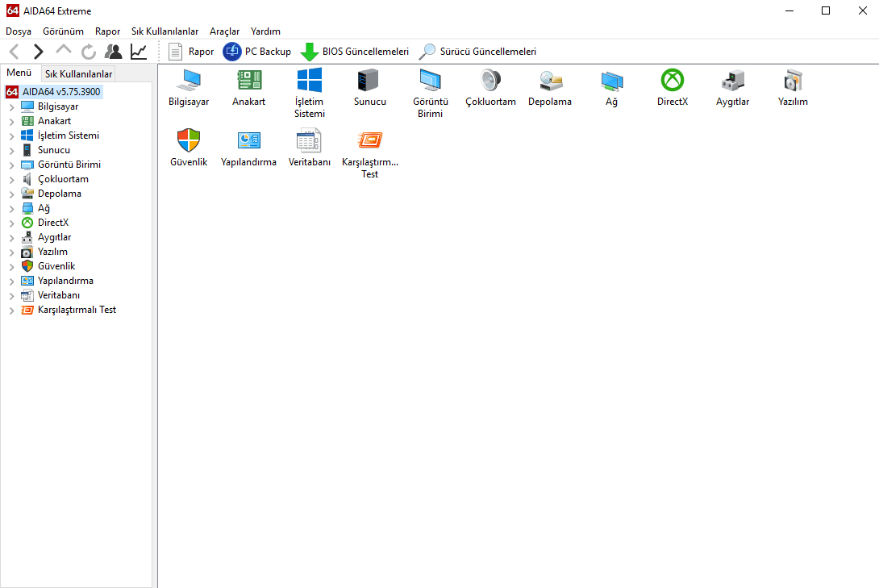Click the PC Backup toolbar button
This screenshot has height=588, width=879.
click(x=256, y=52)
